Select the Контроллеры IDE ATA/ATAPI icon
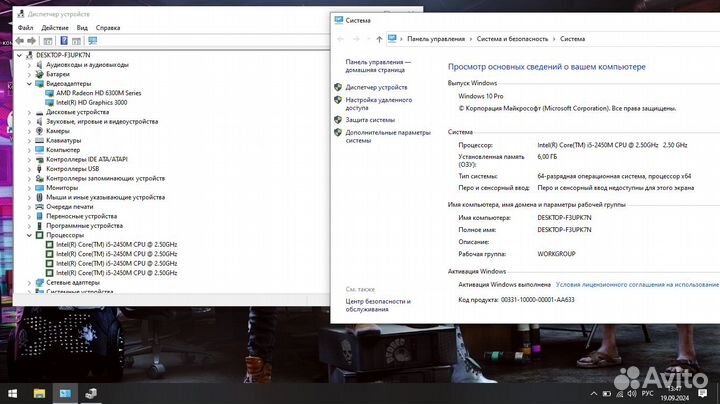The image size is (720, 404). 39,159
